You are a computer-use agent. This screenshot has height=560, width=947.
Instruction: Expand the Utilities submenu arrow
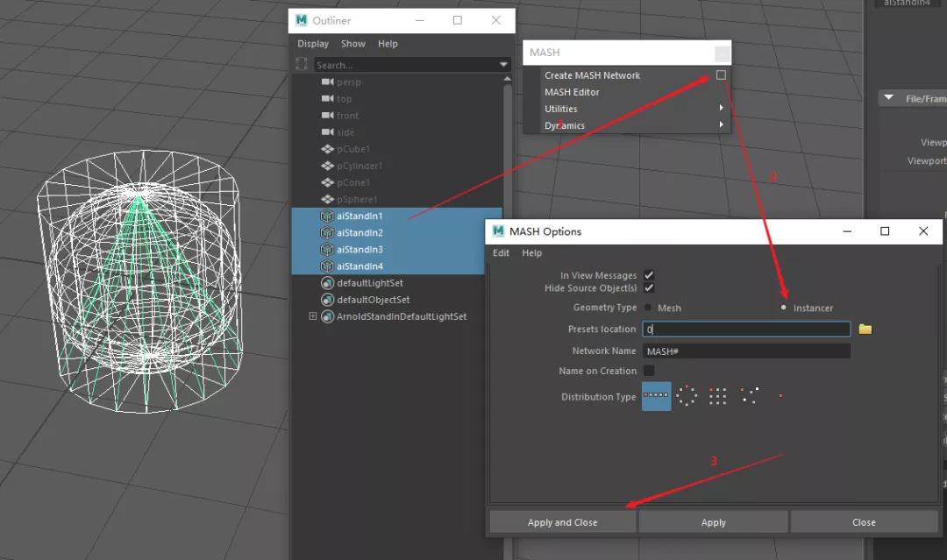(721, 108)
